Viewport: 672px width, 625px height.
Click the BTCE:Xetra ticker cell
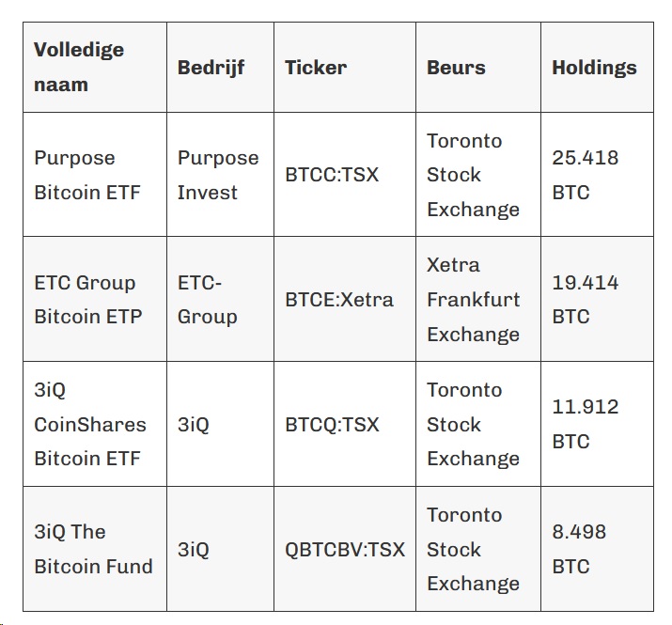[x=345, y=299]
